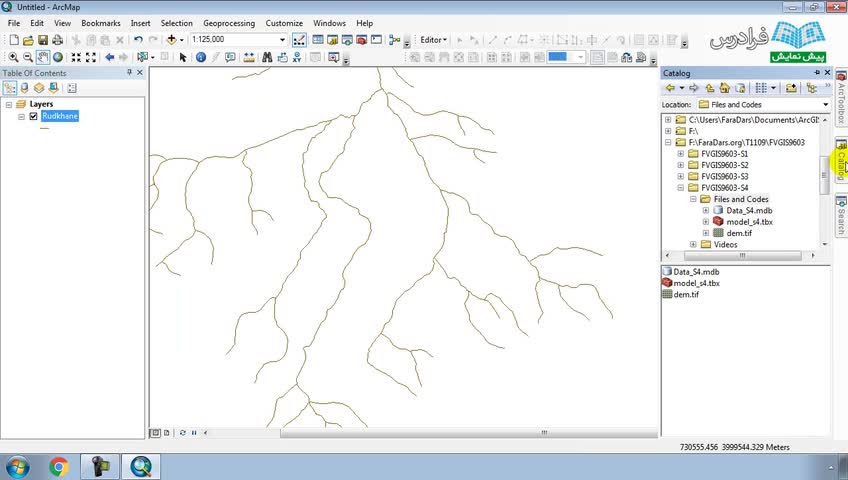Viewport: 848px width, 480px height.
Task: Uncheck the Rudkhane layer visibility
Action: tap(33, 116)
